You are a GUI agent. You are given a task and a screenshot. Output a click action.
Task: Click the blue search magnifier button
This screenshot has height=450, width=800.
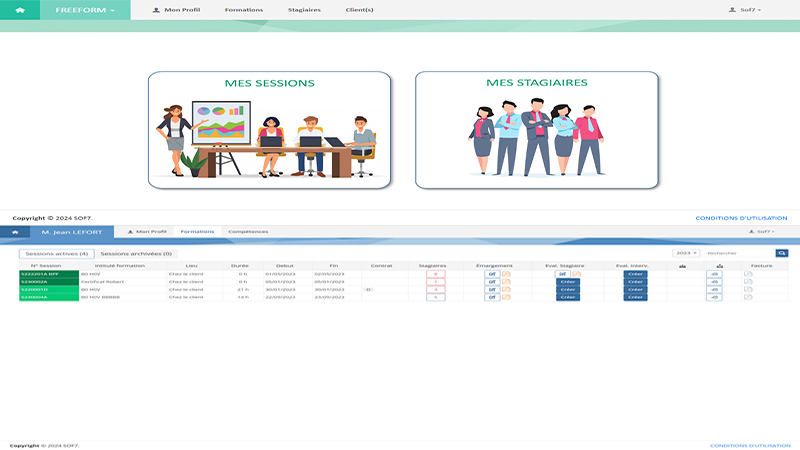[782, 253]
